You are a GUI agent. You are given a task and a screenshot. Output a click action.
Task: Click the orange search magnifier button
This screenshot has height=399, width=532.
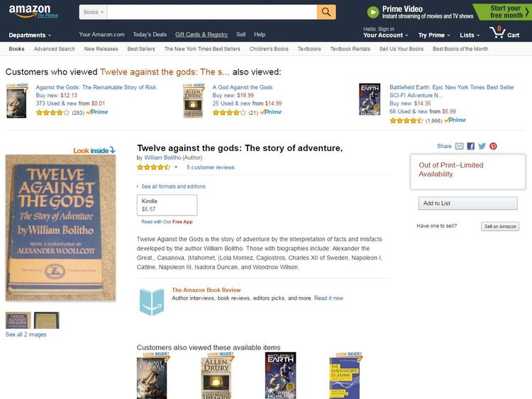point(326,12)
